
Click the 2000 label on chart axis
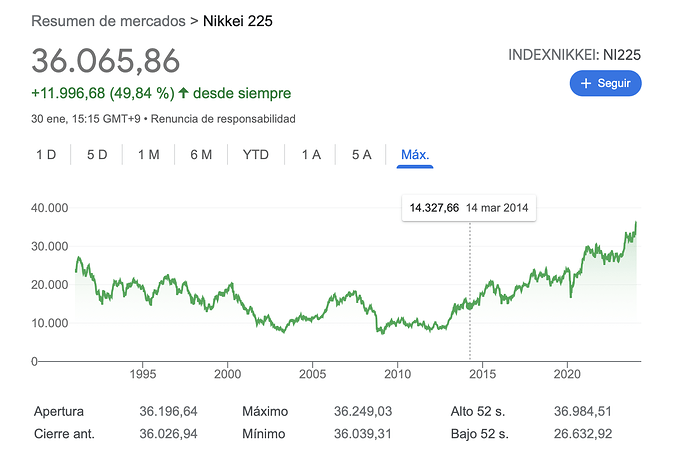point(228,374)
